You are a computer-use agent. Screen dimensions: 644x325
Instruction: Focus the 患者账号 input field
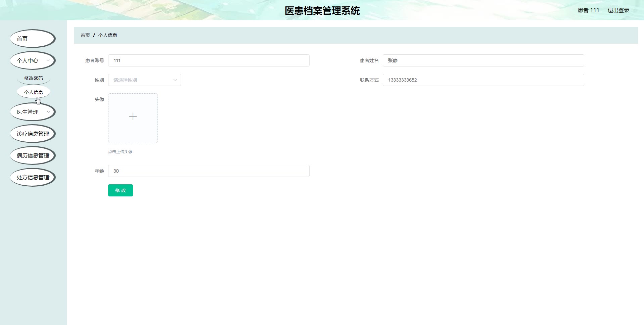(209, 60)
